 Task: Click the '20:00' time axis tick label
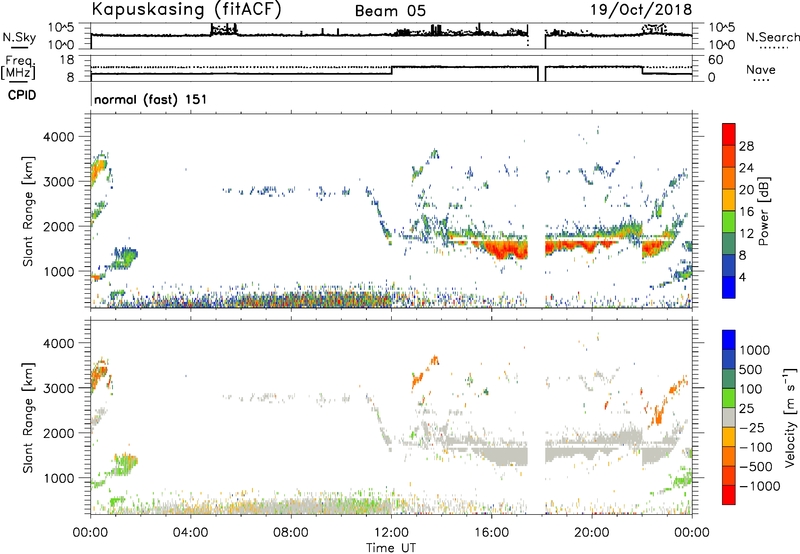click(592, 533)
